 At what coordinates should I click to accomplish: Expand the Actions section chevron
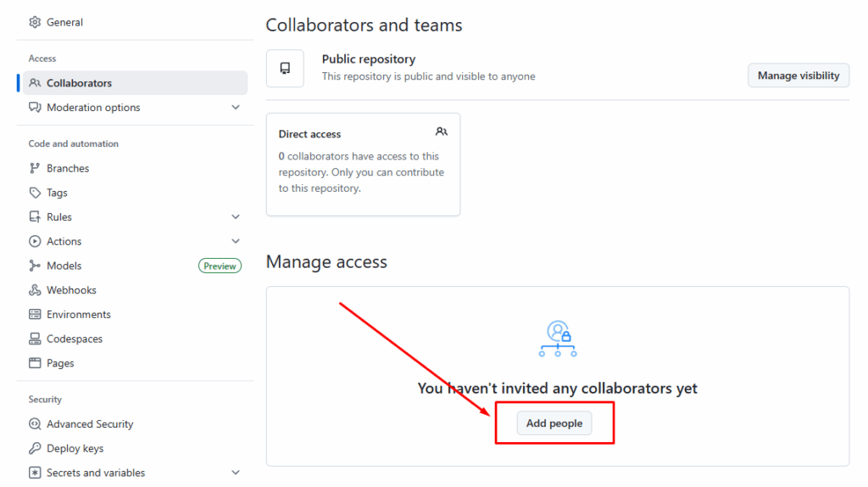236,241
